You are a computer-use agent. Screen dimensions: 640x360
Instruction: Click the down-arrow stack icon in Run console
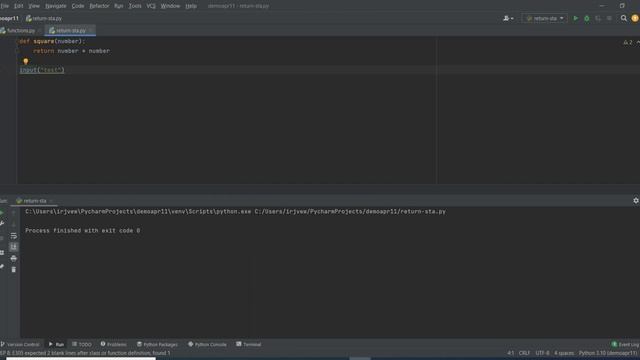point(13,224)
